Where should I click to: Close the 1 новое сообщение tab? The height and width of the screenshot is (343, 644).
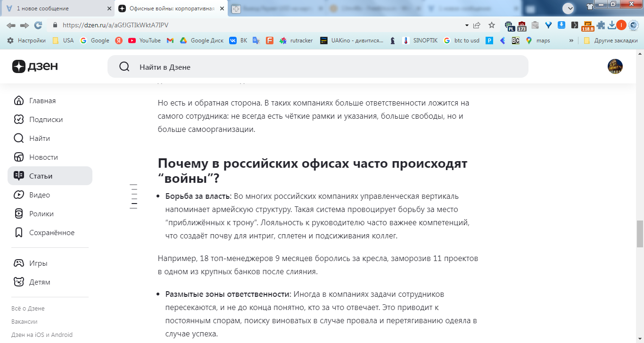pos(109,8)
